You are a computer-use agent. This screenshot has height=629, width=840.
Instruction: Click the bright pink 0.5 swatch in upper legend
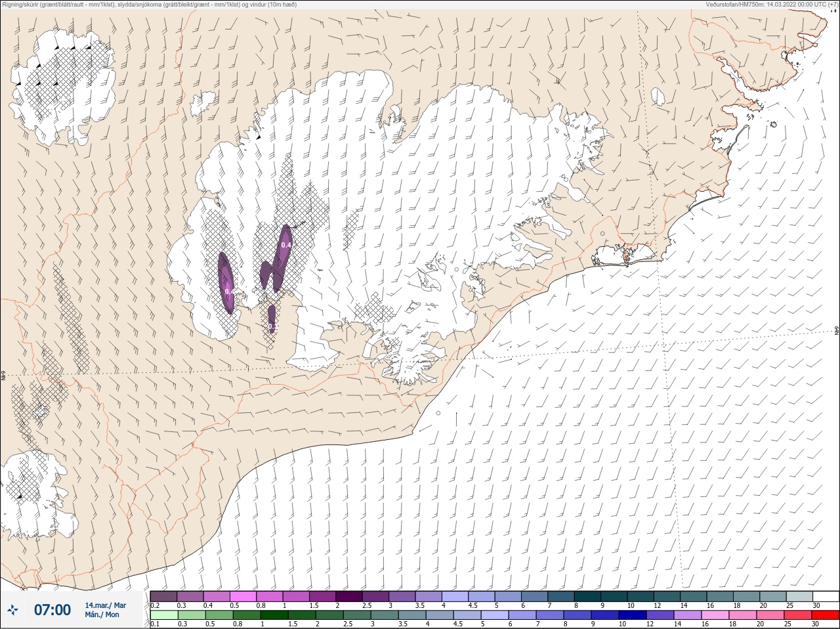click(x=243, y=596)
